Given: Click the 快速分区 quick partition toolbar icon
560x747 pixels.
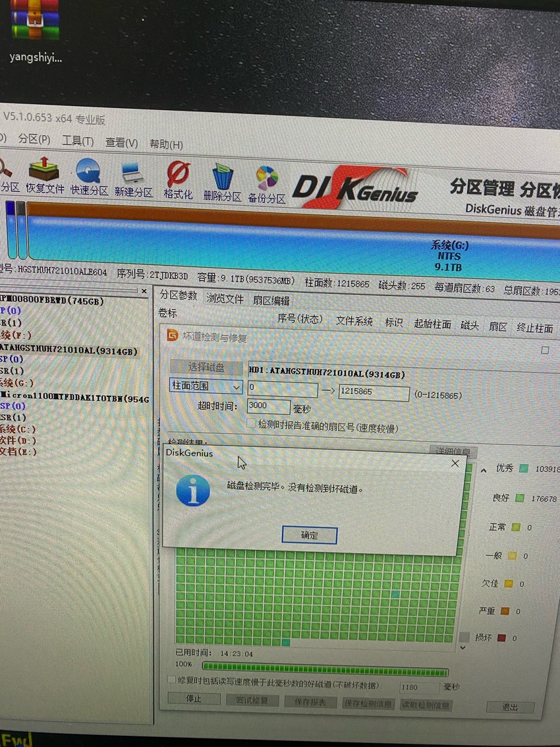Looking at the screenshot, I should click(x=88, y=177).
